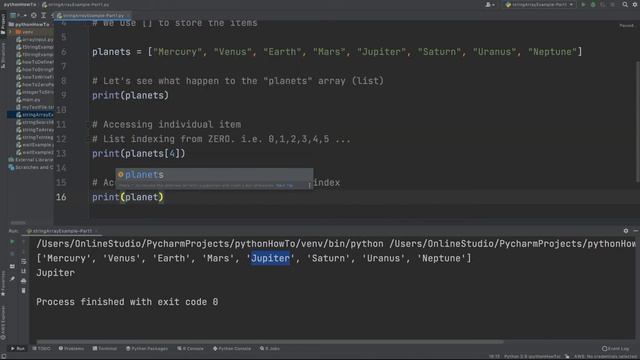Image resolution: width=640 pixels, height=360 pixels.
Task: Start debugging with the bug icon
Action: pyautogui.click(x=593, y=4)
